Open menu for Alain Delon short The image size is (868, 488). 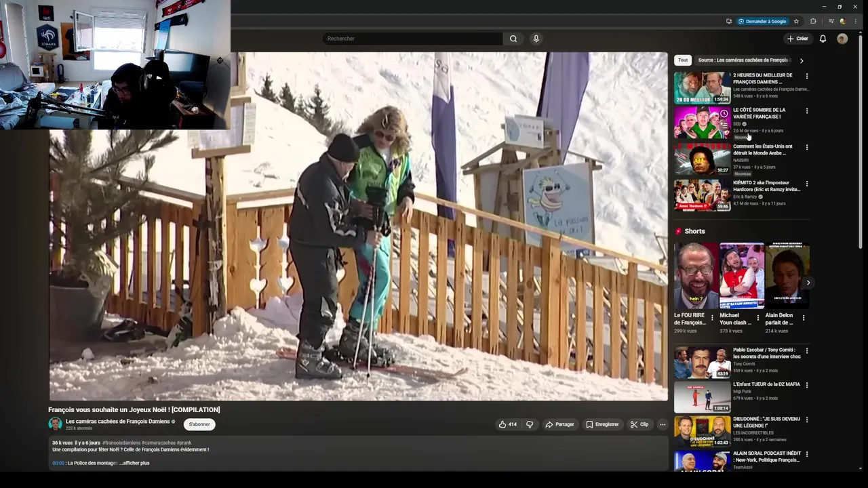click(804, 317)
